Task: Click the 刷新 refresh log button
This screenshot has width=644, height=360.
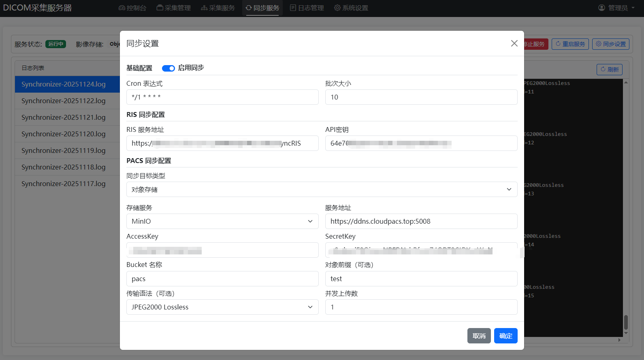Action: (x=609, y=70)
